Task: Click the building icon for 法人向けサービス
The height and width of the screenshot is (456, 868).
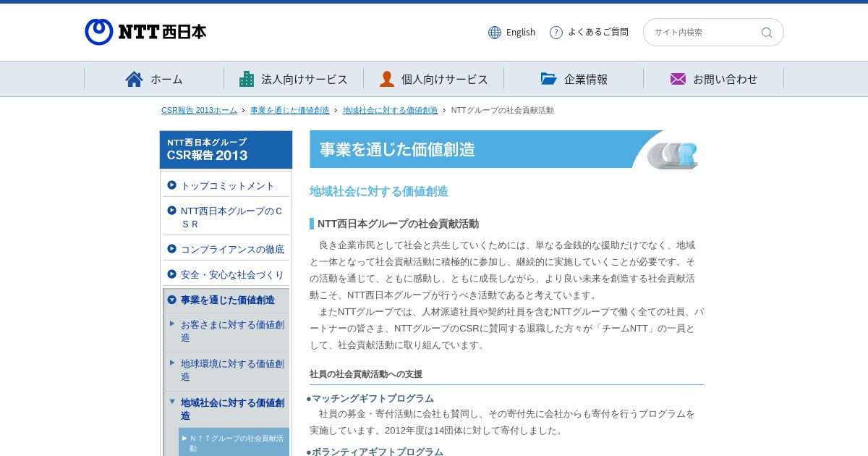Action: point(247,79)
